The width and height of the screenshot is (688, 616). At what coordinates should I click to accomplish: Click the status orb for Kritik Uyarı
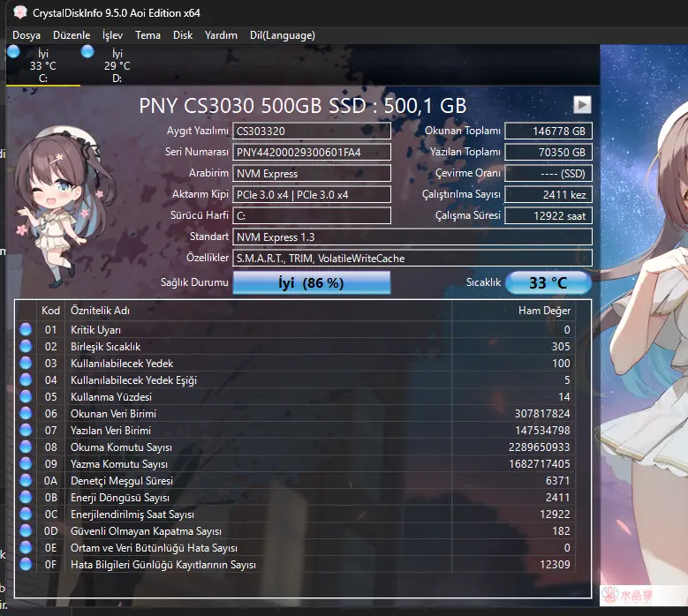(x=26, y=329)
